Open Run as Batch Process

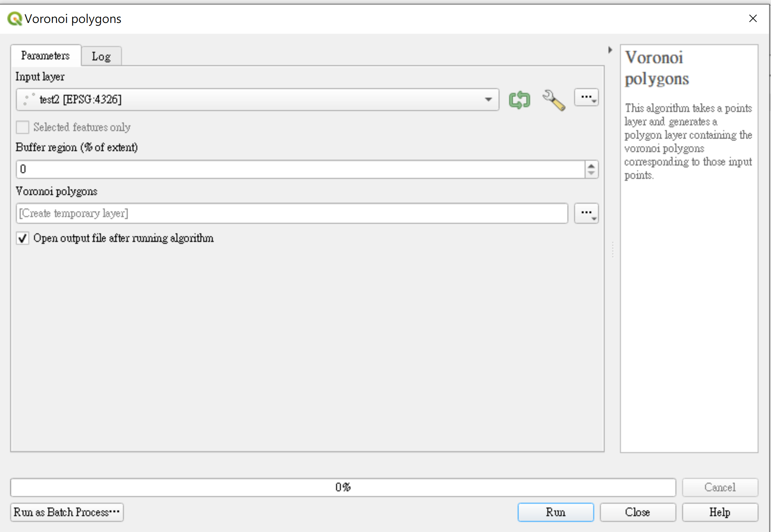67,512
